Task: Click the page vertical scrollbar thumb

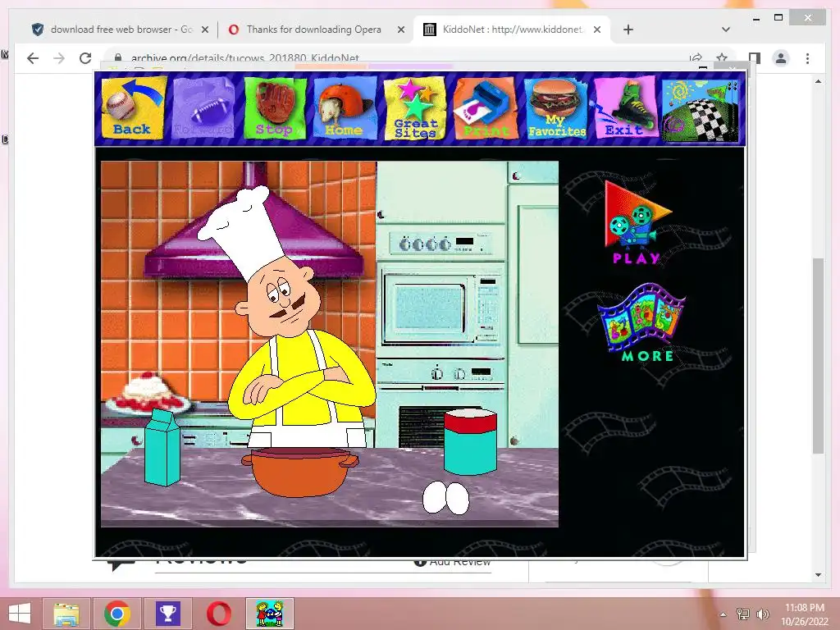Action: pyautogui.click(x=818, y=356)
